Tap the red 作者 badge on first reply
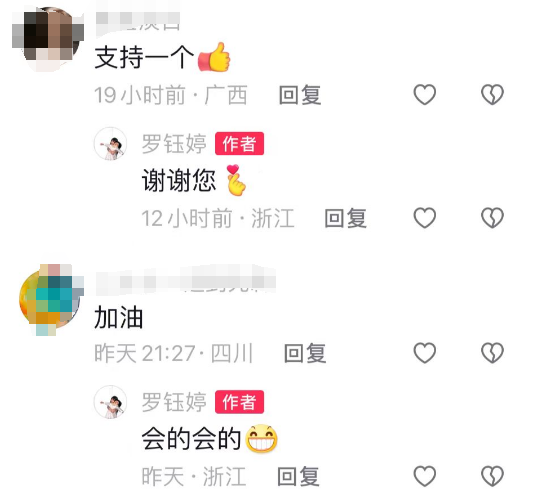Image resolution: width=533 pixels, height=494 pixels. point(239,143)
